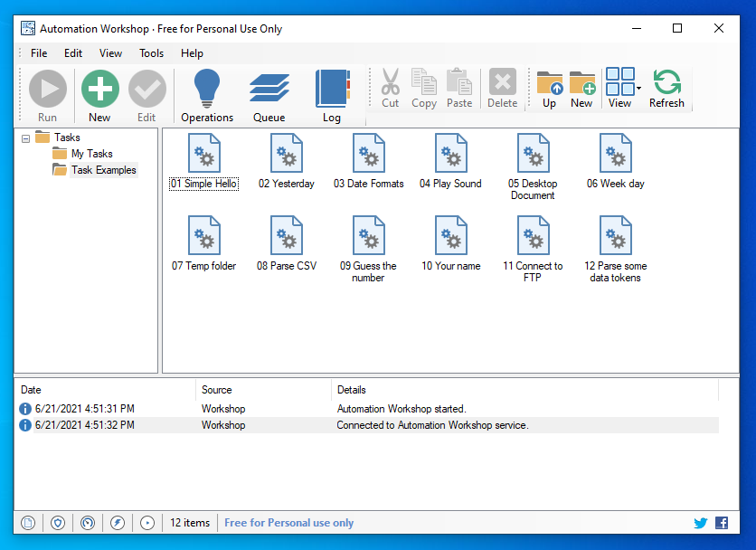Sort log by Date column header
Screen dimensions: 756x550
click(107, 390)
